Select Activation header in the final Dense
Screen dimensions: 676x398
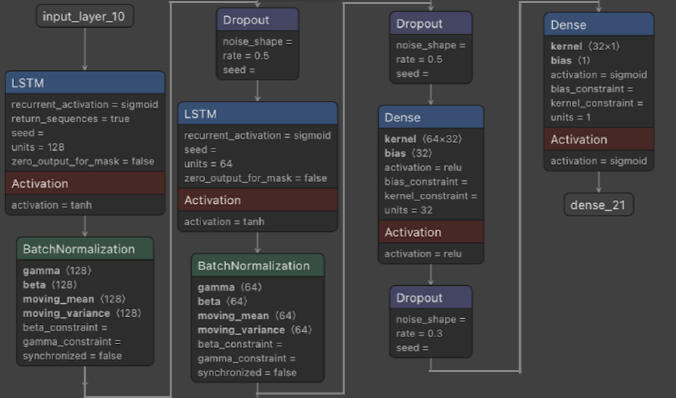[x=599, y=139]
